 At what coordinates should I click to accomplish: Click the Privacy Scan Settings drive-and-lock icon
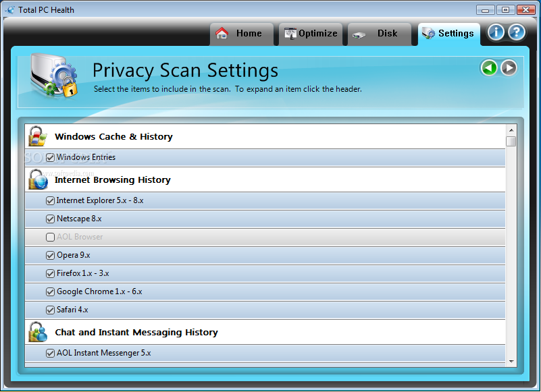pos(54,75)
